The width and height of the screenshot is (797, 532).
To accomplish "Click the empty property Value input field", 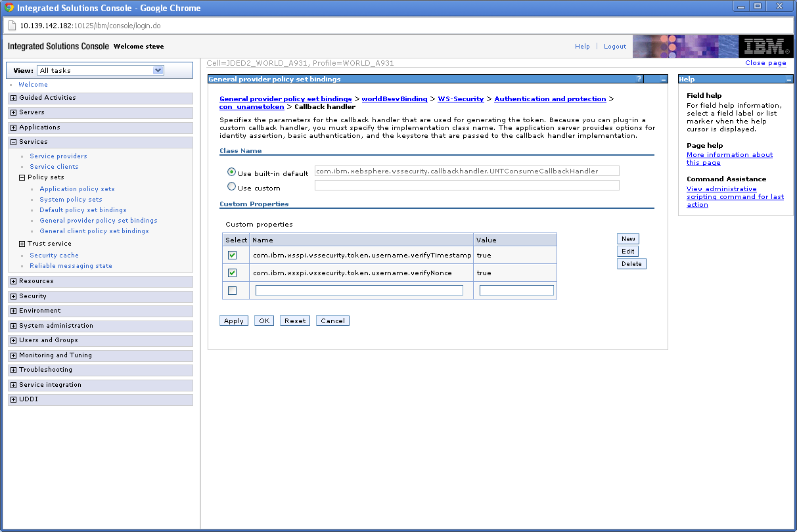I will point(516,290).
